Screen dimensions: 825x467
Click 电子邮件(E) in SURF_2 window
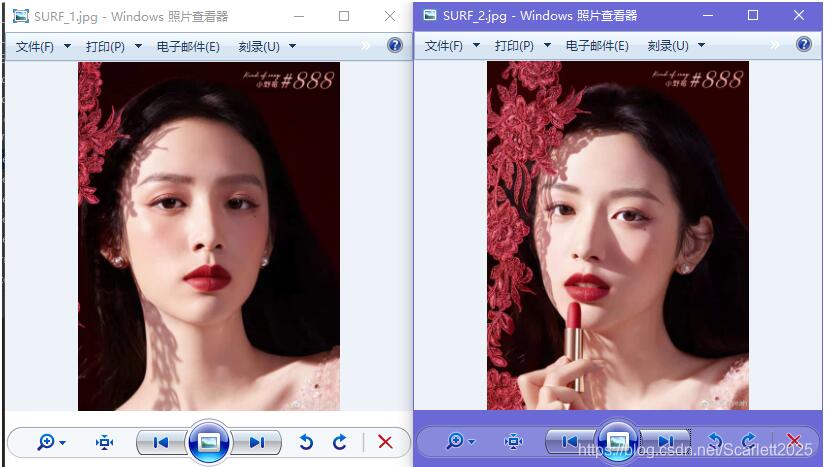(597, 46)
